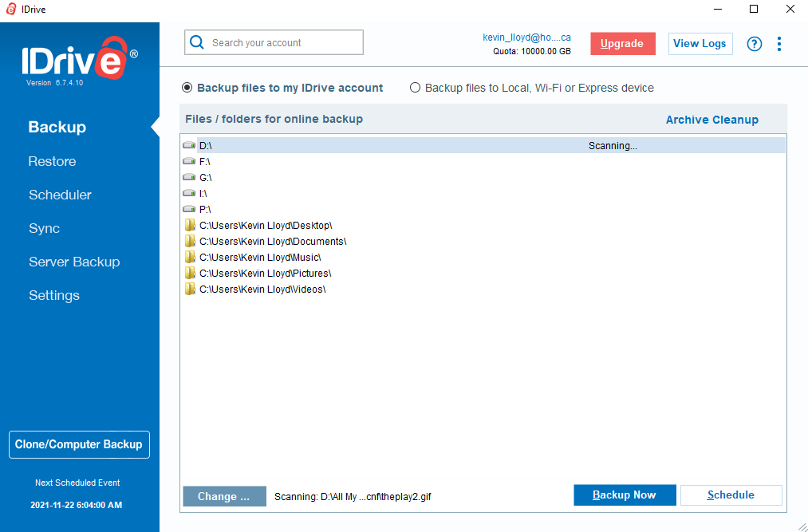
Task: Click the G:\ drive icon
Action: coord(189,177)
